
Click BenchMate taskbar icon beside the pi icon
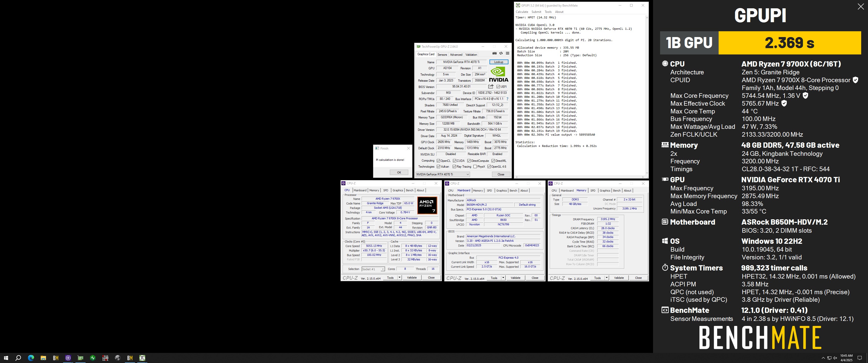coord(130,358)
